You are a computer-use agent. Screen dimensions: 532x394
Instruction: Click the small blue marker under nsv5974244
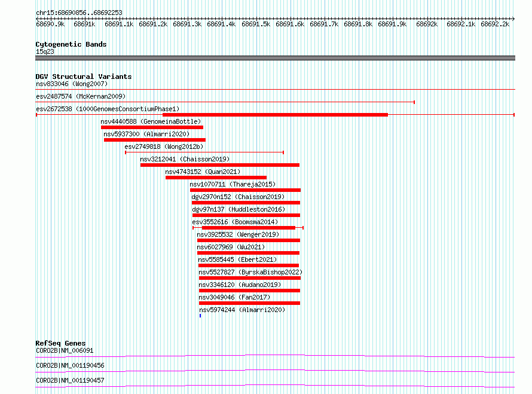click(200, 316)
